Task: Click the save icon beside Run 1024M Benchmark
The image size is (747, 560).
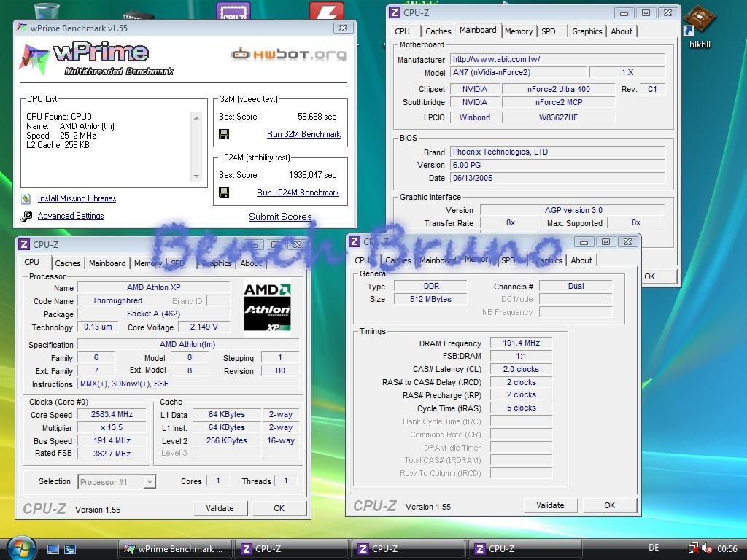Action: coord(224,192)
